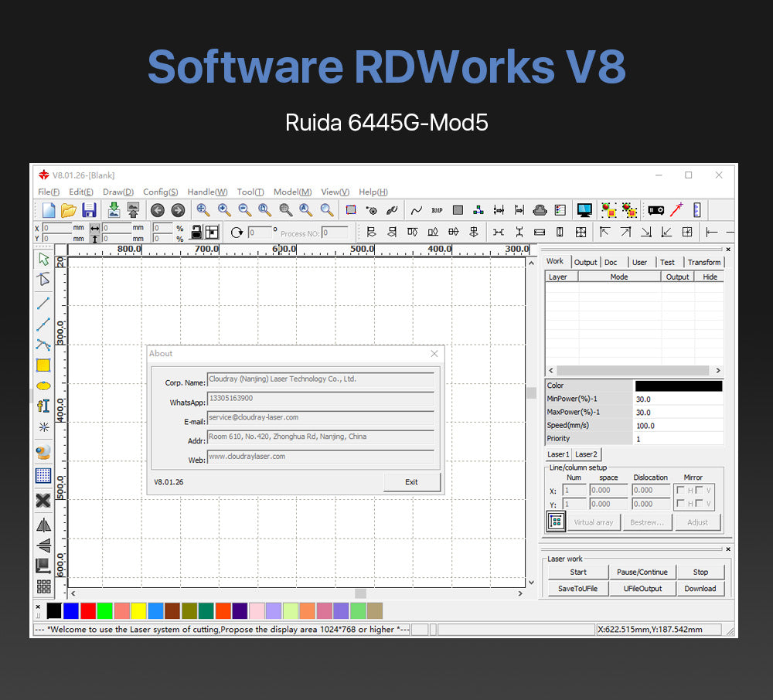Screen dimensions: 773x700
Task: Click the rotation angle input field
Action: pos(260,233)
